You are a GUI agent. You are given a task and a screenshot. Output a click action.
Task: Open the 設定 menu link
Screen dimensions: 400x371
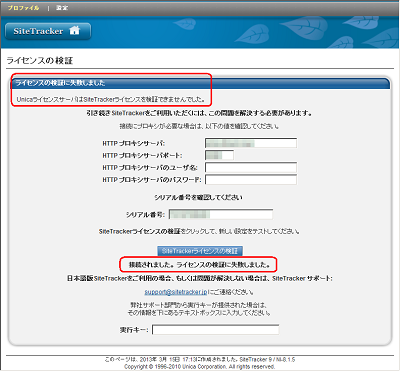pyautogui.click(x=62, y=8)
